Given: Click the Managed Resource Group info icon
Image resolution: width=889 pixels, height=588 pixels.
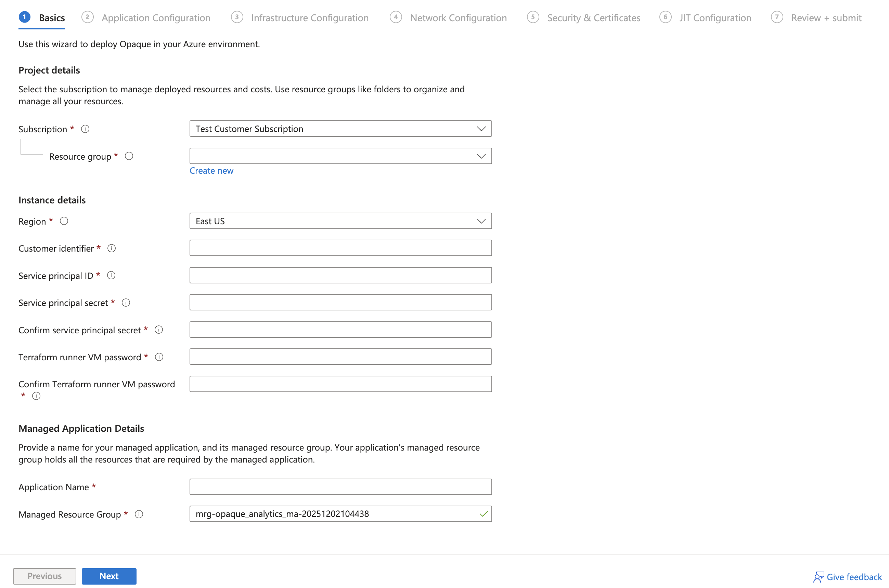Looking at the screenshot, I should pyautogui.click(x=139, y=514).
